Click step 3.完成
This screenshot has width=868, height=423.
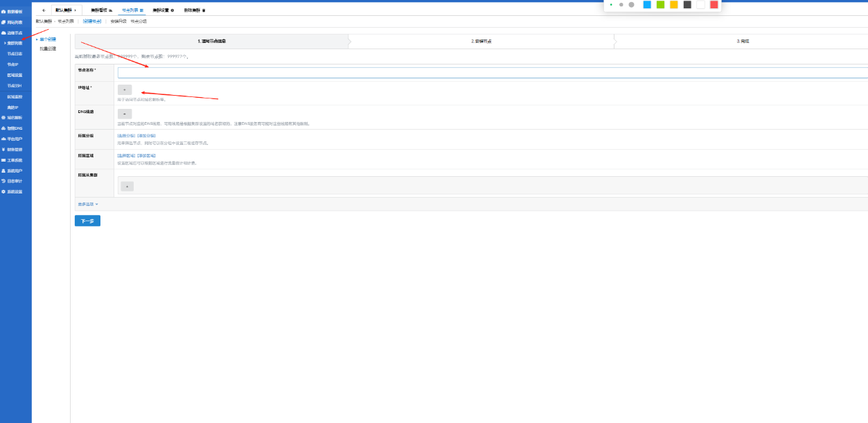742,42
